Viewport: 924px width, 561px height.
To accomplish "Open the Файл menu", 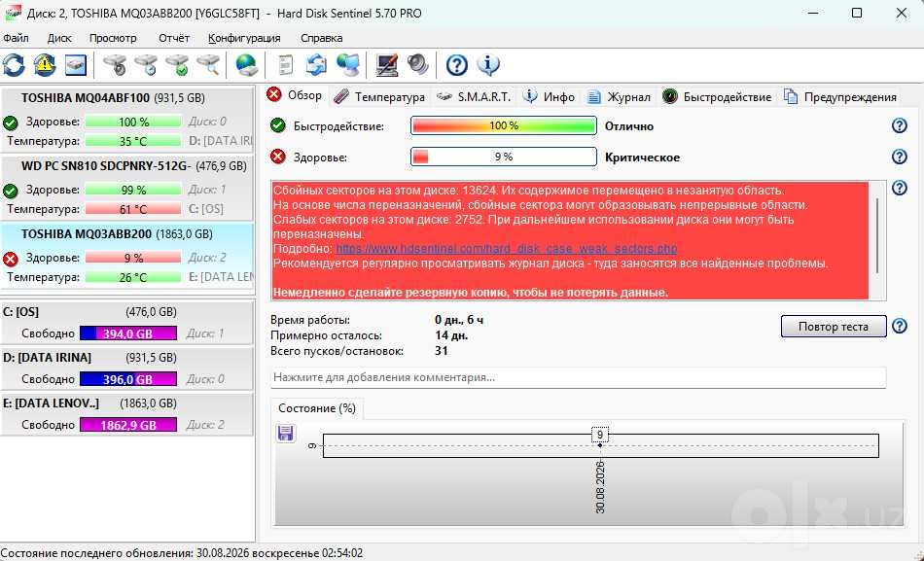I will [16, 38].
